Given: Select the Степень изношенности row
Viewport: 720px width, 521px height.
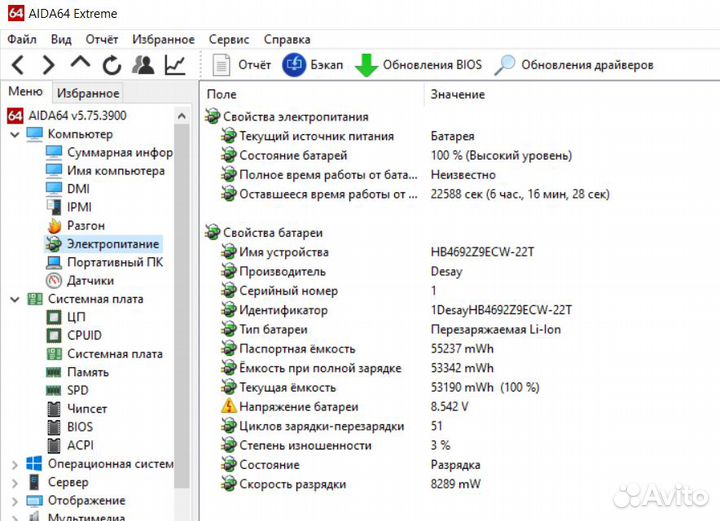Looking at the screenshot, I should pos(336,445).
